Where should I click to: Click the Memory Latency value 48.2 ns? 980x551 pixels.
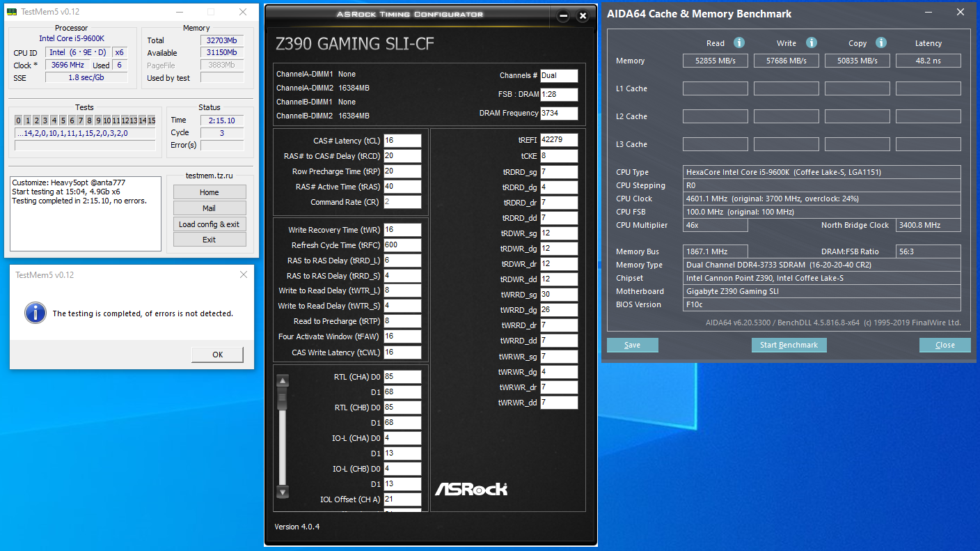(x=928, y=61)
